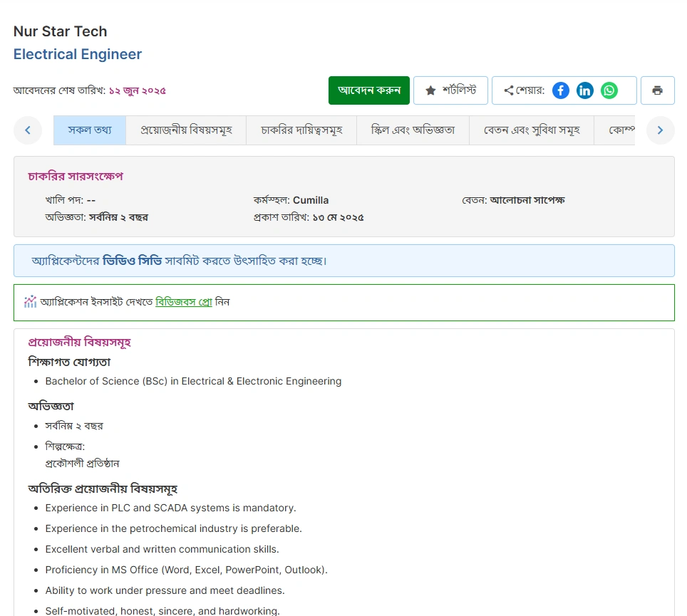
Task: Click the petrochemical industry requirement line
Action: pos(173,528)
